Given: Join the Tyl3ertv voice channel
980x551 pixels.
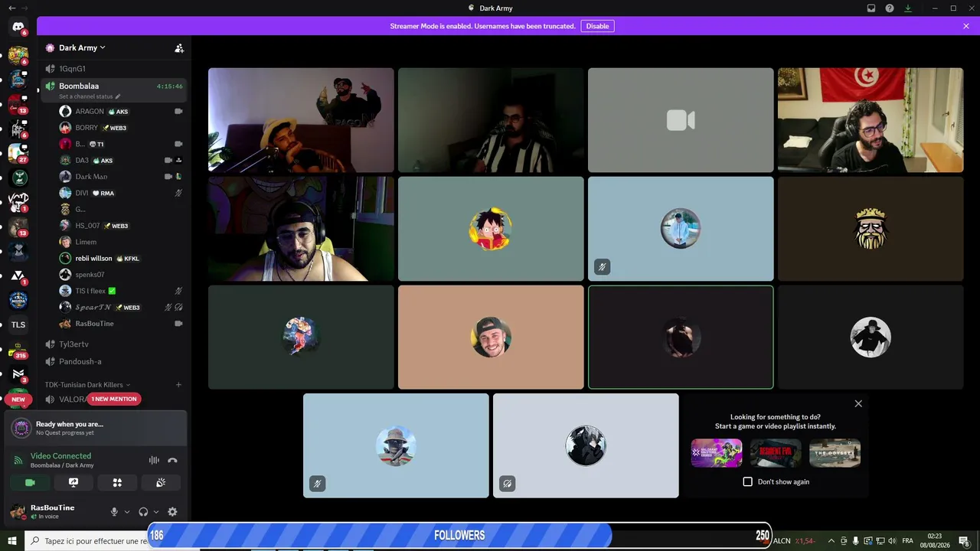Looking at the screenshot, I should tap(115, 344).
